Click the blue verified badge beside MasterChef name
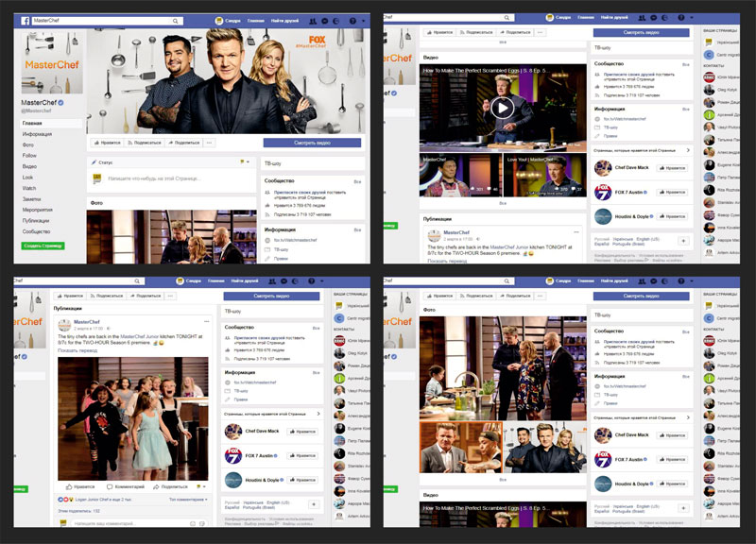Viewport: 756px width, 544px height. [61, 103]
